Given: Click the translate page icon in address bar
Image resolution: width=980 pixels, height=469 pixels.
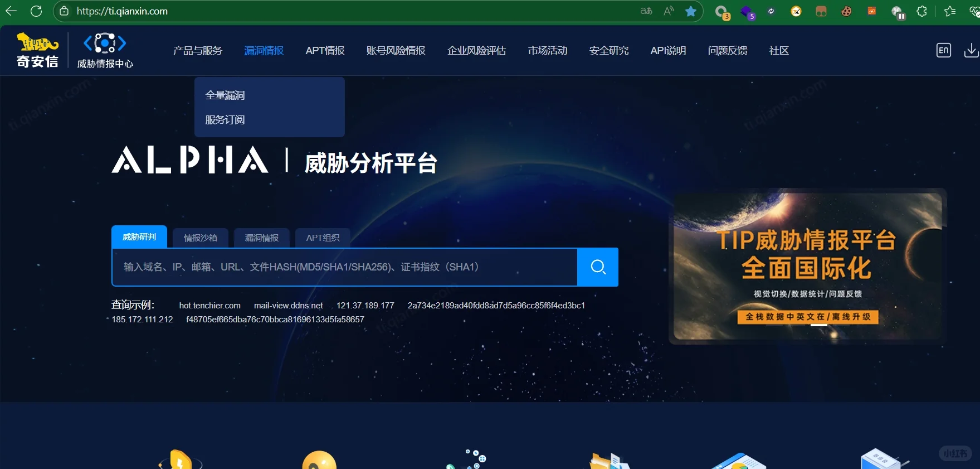Looking at the screenshot, I should pos(646,11).
